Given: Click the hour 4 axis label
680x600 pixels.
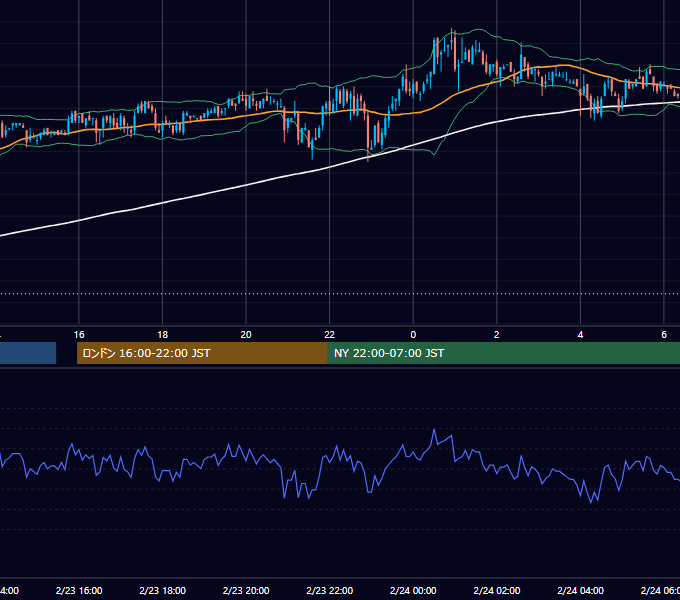Looking at the screenshot, I should tap(580, 335).
